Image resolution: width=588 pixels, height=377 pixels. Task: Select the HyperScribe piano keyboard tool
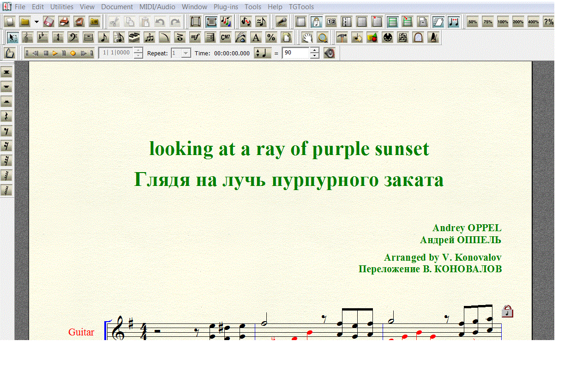134,37
